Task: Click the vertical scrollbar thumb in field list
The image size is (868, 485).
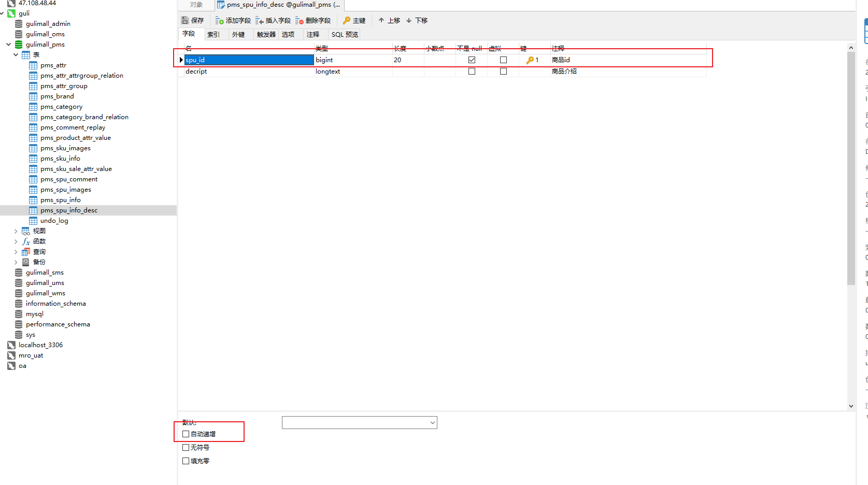Action: pyautogui.click(x=851, y=168)
